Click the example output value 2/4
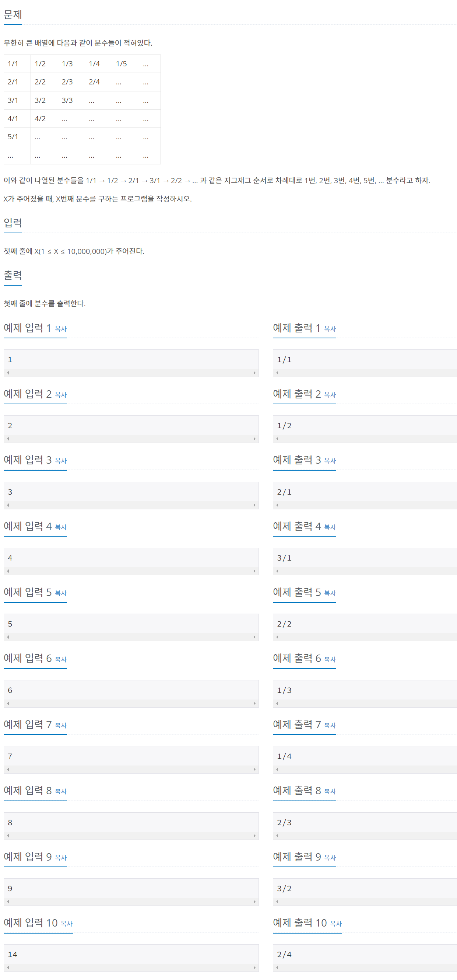 [284, 955]
